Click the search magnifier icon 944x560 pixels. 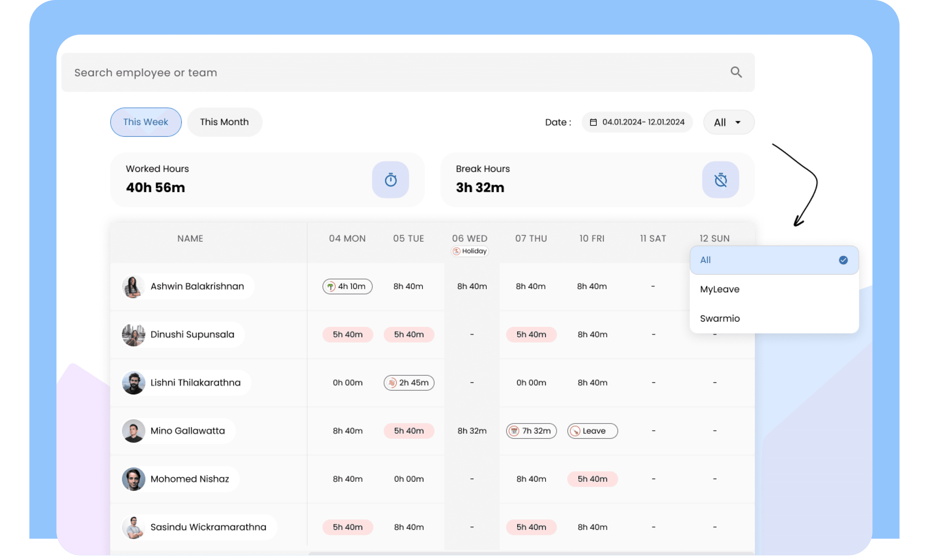tap(736, 72)
